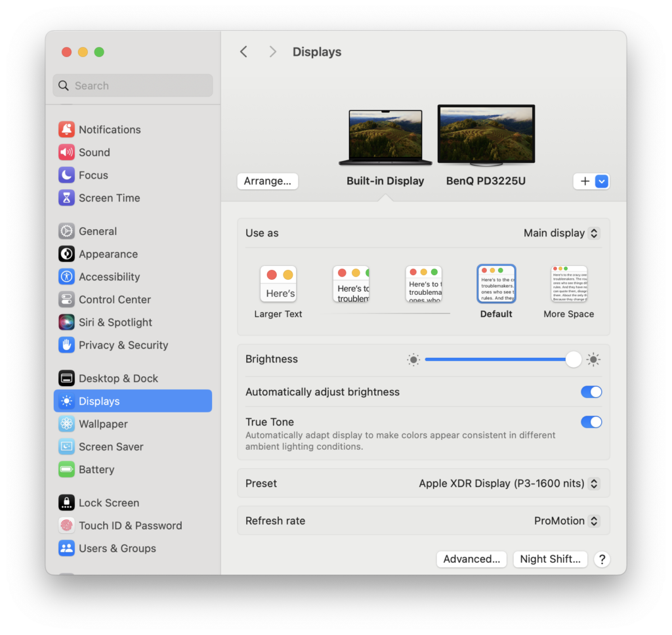672x635 pixels.
Task: Click the Night Shift... button
Action: (x=551, y=559)
